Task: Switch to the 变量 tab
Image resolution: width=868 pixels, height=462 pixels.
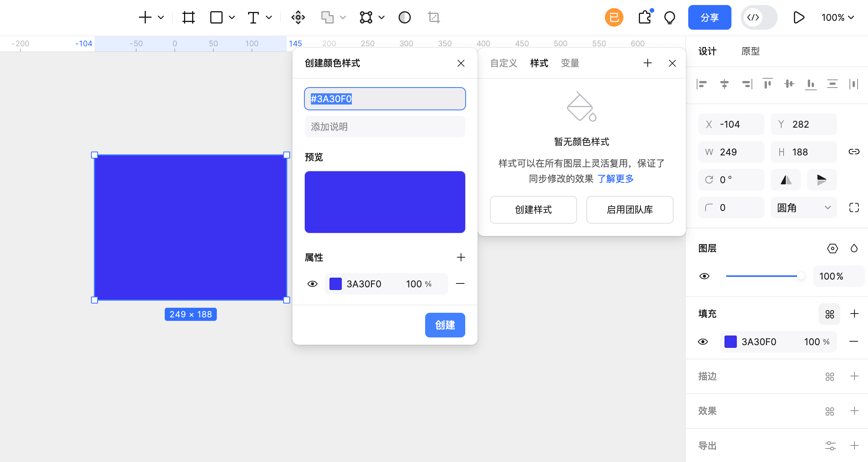Action: [x=570, y=63]
